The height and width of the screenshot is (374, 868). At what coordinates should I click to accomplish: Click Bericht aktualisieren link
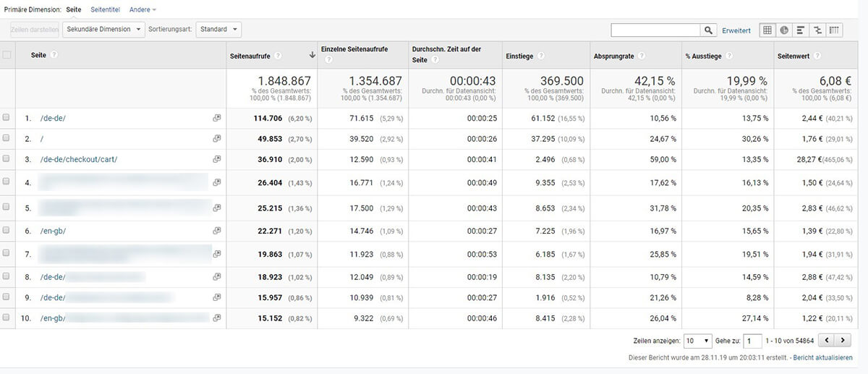pos(823,358)
